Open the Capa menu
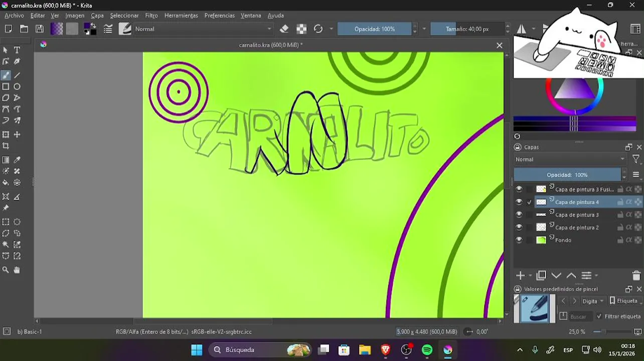This screenshot has height=361, width=644. pos(97,16)
